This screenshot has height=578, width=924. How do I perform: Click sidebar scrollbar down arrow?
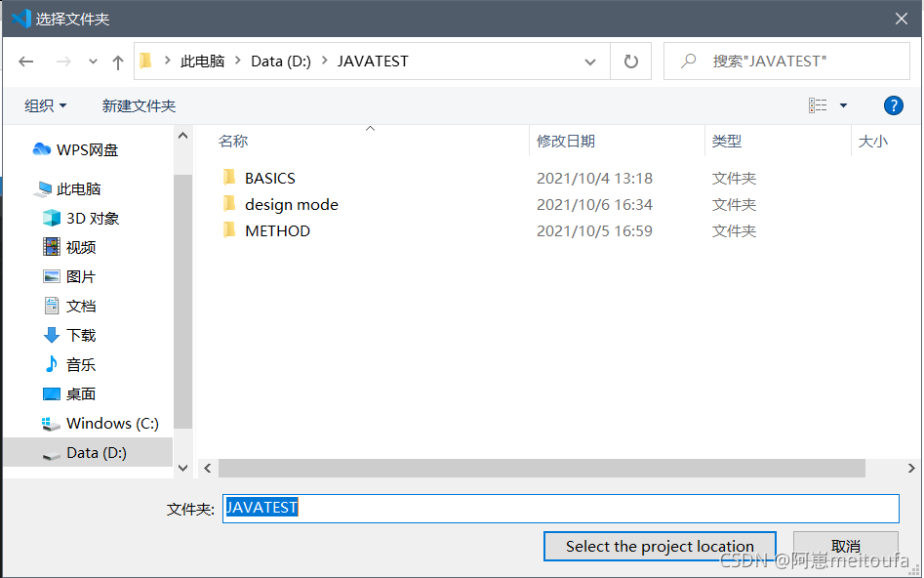pyautogui.click(x=182, y=469)
